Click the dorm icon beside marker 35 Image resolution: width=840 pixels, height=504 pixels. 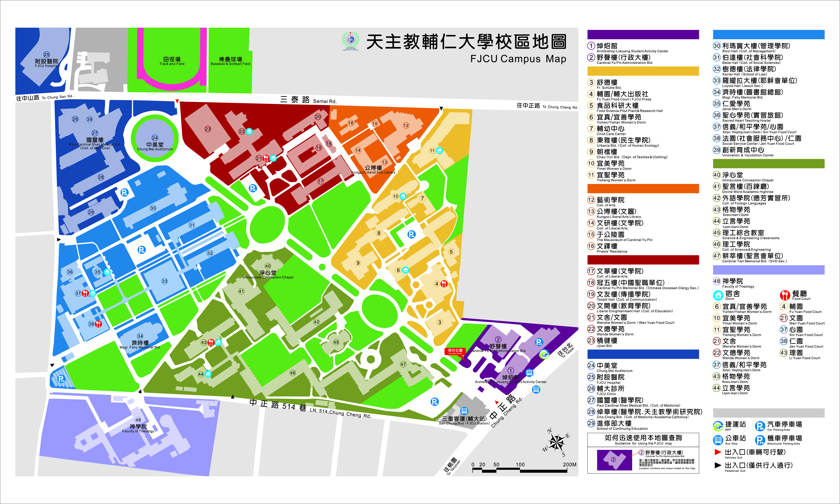click(107, 272)
